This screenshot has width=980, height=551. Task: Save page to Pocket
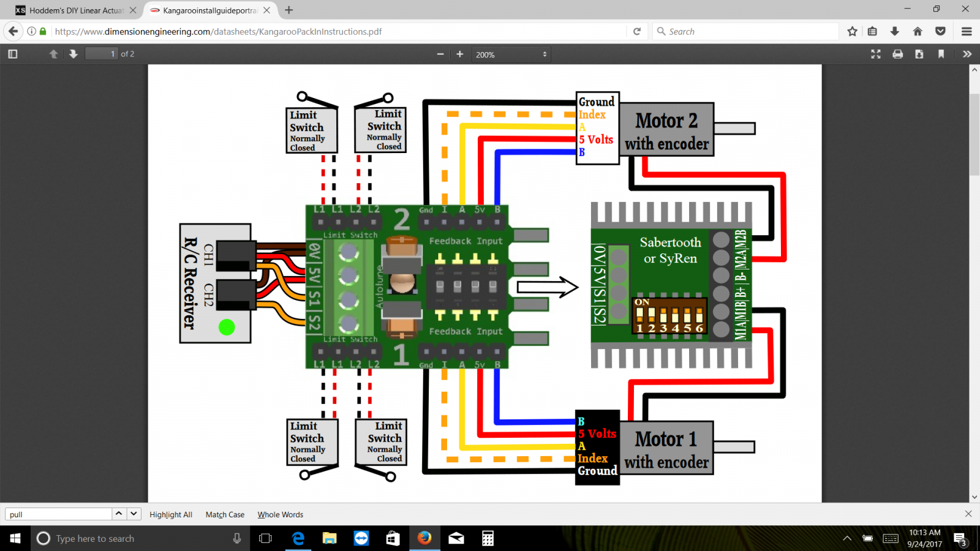940,31
